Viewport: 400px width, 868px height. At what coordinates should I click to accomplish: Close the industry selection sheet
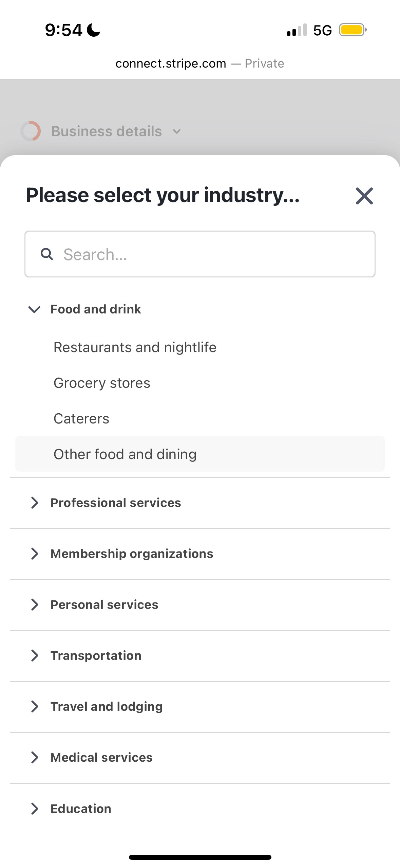click(x=364, y=196)
